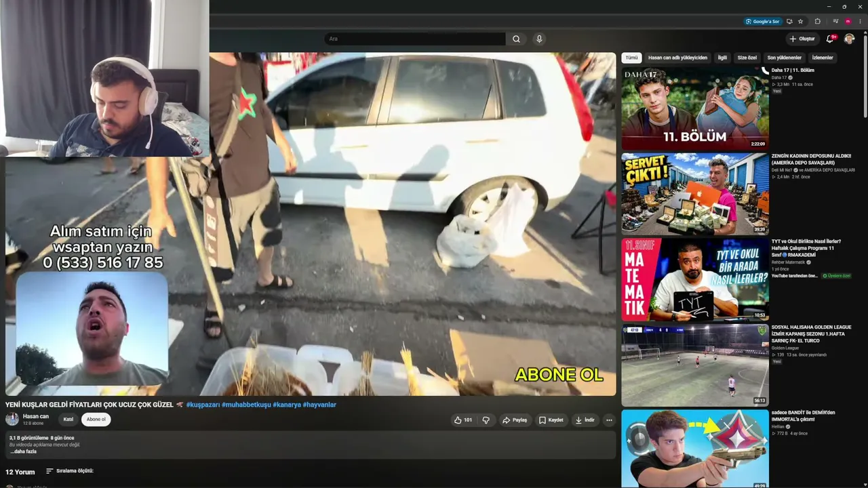Click the #kuşpazarı hashtag link

[x=203, y=405]
